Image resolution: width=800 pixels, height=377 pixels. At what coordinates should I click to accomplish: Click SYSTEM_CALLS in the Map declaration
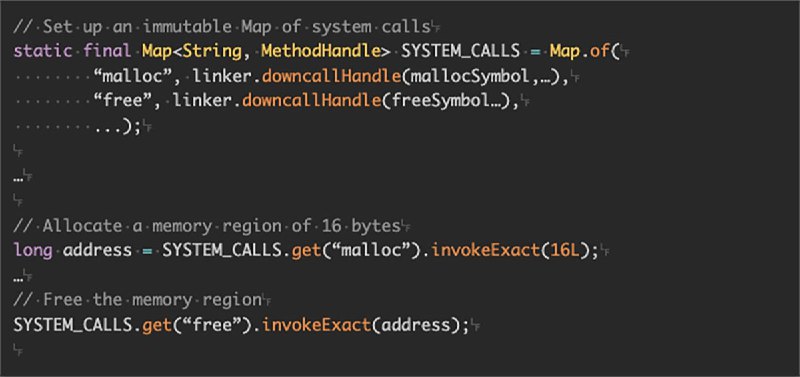coord(460,52)
